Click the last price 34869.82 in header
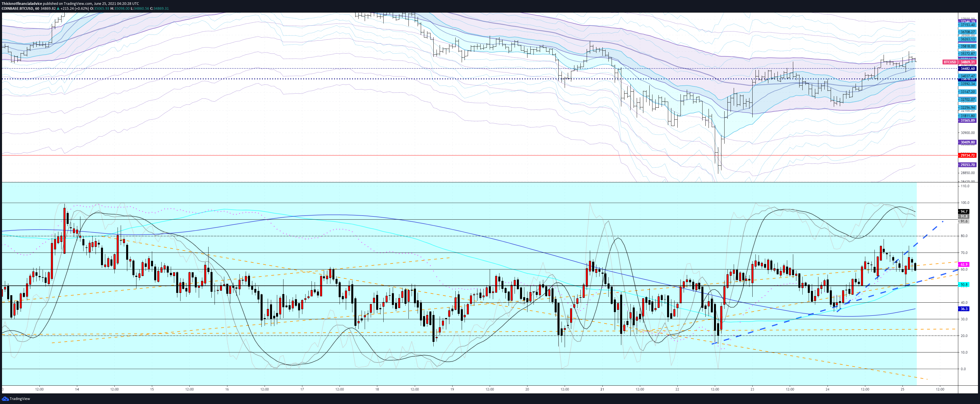The image size is (980, 404). click(x=48, y=8)
